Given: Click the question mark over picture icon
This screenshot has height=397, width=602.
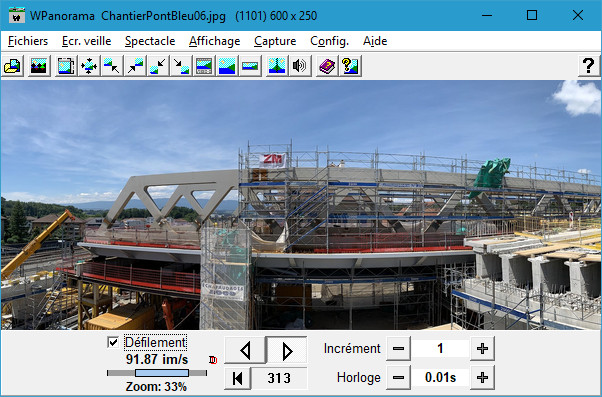Looking at the screenshot, I should pyautogui.click(x=350, y=66).
